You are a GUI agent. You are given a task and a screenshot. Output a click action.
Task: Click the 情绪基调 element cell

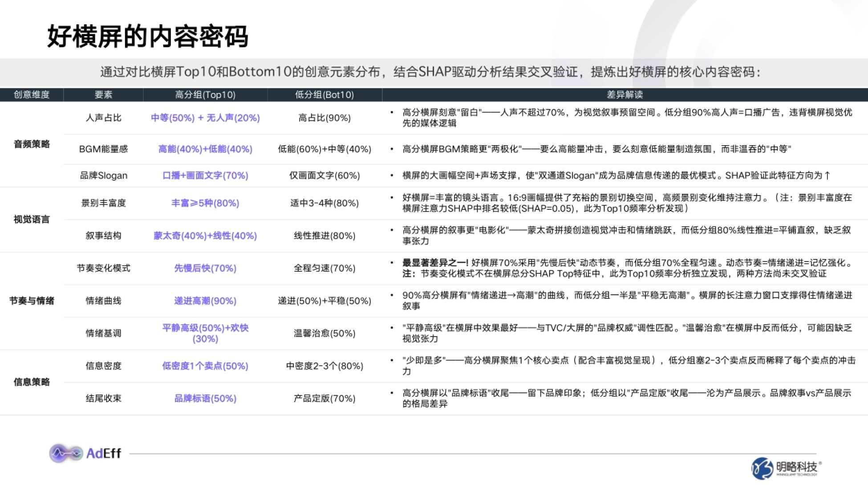click(x=103, y=333)
